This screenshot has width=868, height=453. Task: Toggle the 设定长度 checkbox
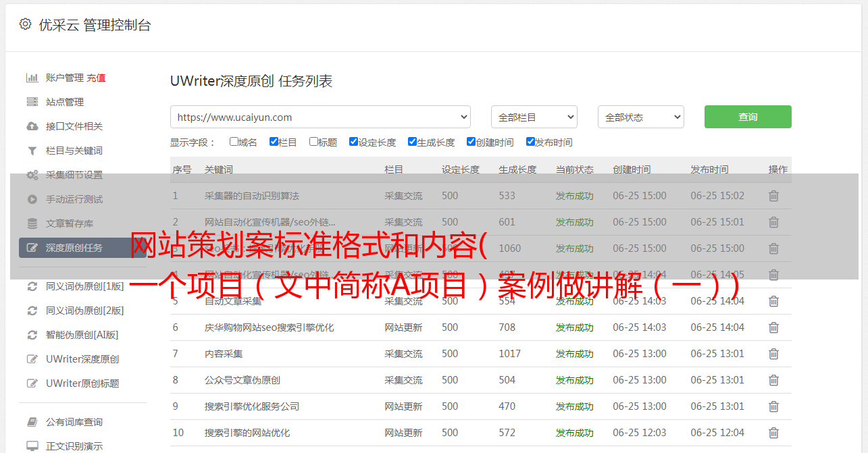353,142
